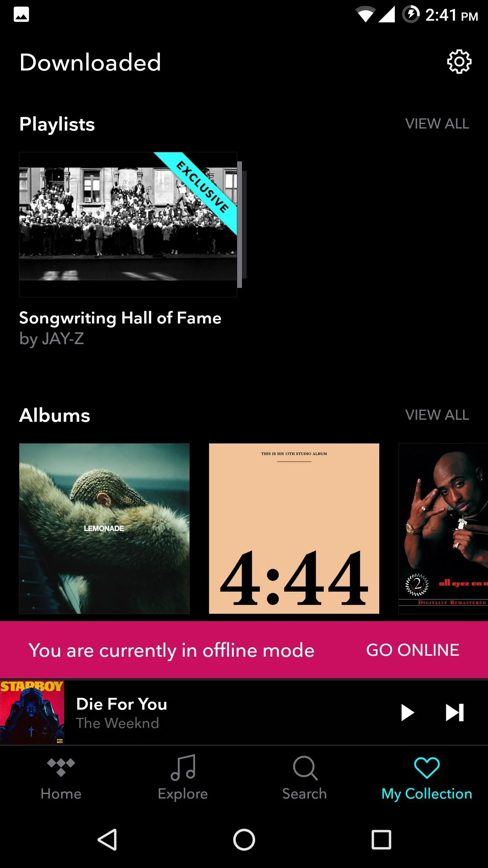Open the Die For You track title

[x=122, y=704]
